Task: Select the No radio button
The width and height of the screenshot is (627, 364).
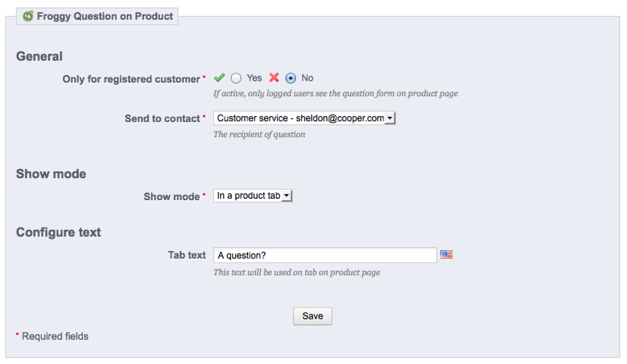Action: point(291,78)
